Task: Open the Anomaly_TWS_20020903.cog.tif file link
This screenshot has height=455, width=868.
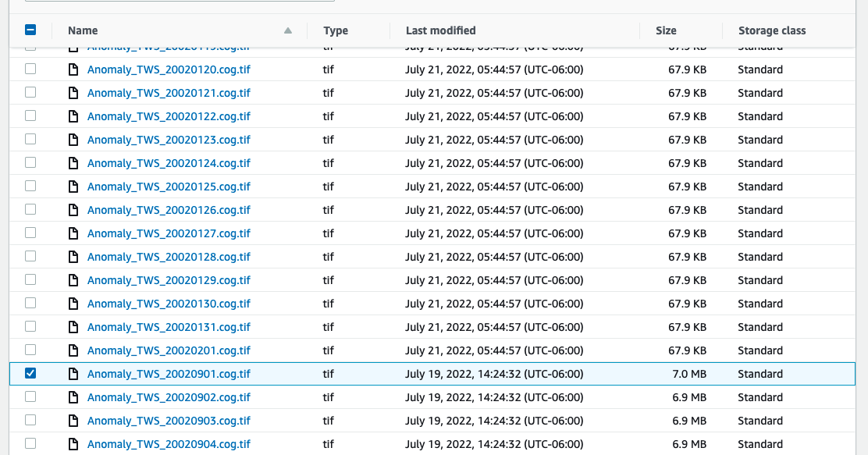Action: pyautogui.click(x=169, y=420)
